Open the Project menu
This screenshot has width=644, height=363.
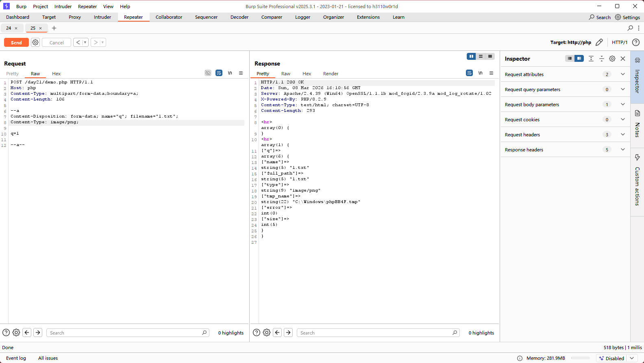click(40, 7)
